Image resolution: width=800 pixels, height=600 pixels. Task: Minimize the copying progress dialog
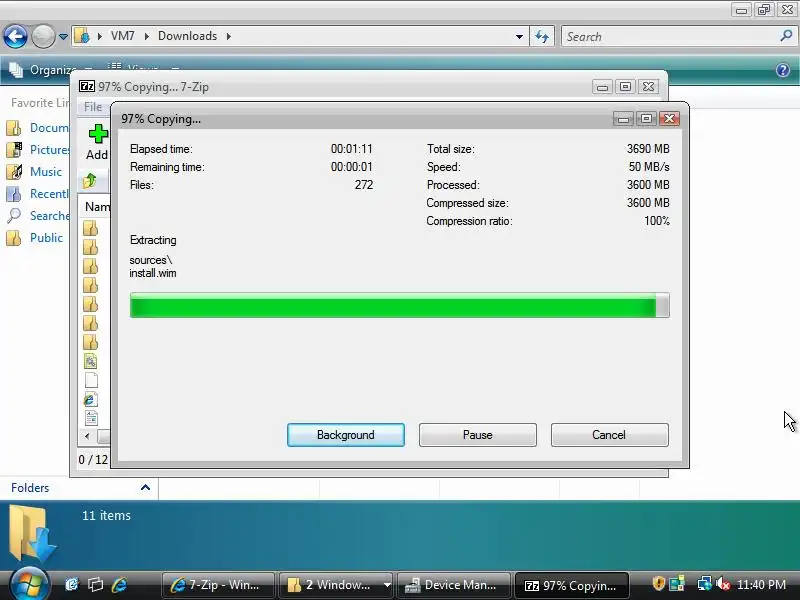click(623, 118)
